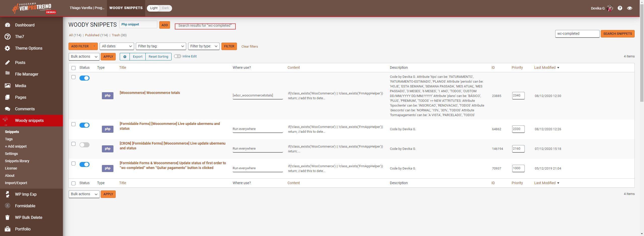Open Woody snippets Settings submenu
The height and width of the screenshot is (236, 644).
[x=11, y=154]
